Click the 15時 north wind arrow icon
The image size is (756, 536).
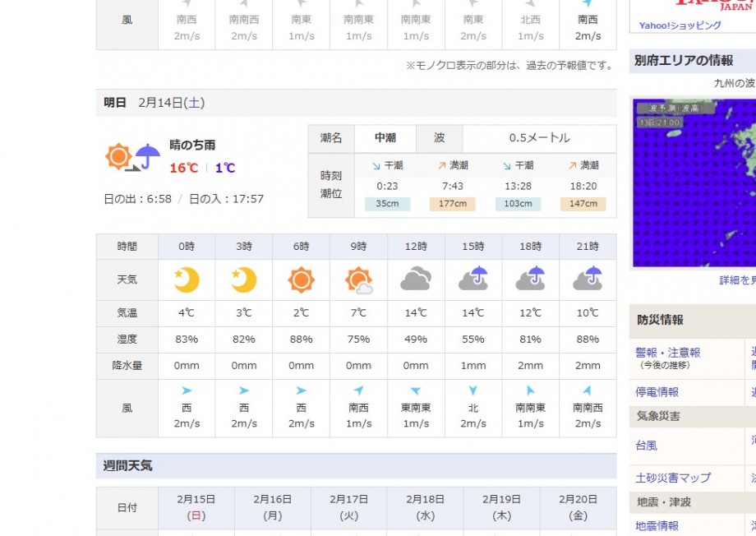(x=473, y=391)
